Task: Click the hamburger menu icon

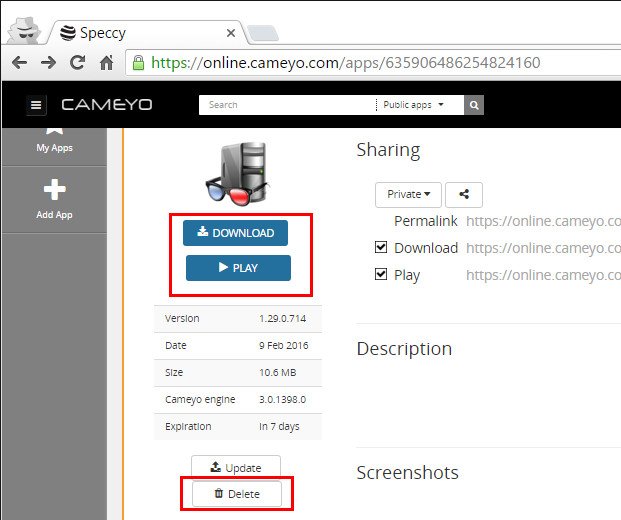Action: coord(37,105)
